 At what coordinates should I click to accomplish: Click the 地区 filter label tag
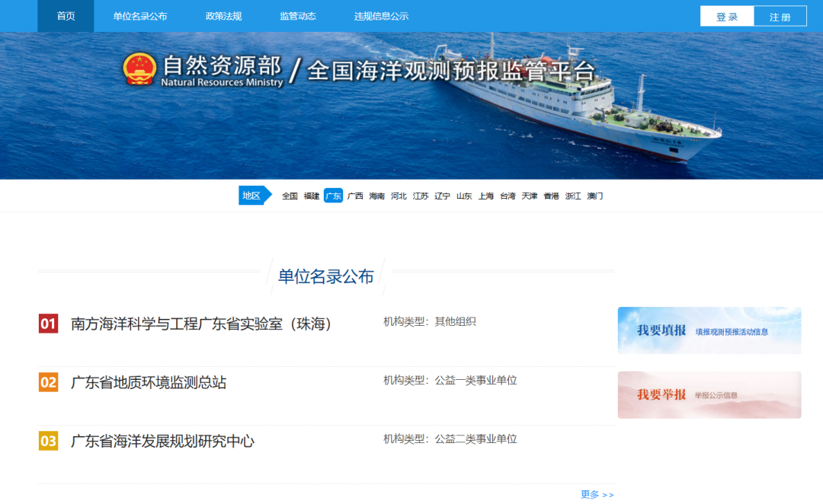[x=255, y=196]
